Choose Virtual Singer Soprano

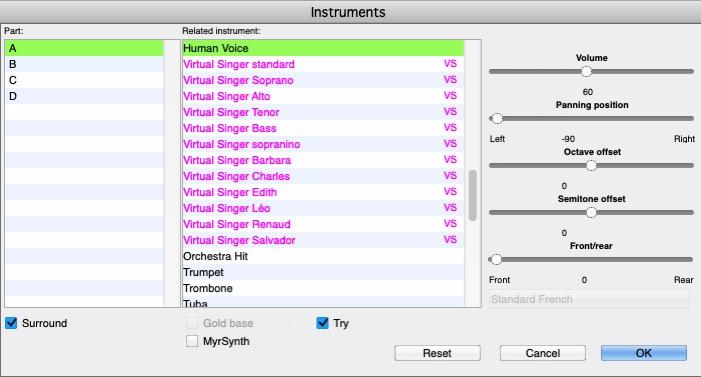pos(323,80)
